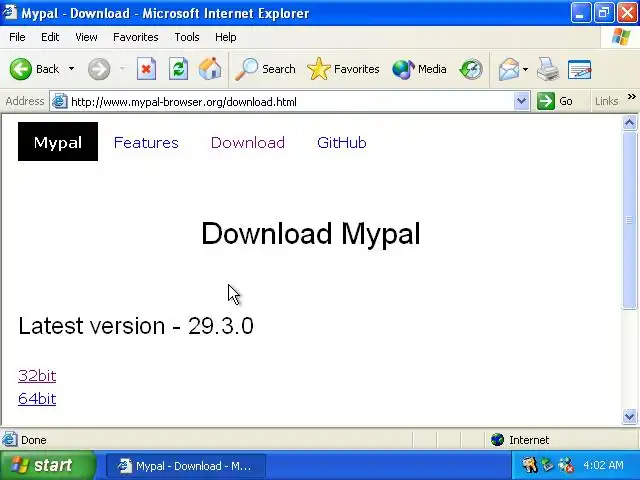
Task: Open the Features page link
Action: click(x=146, y=142)
